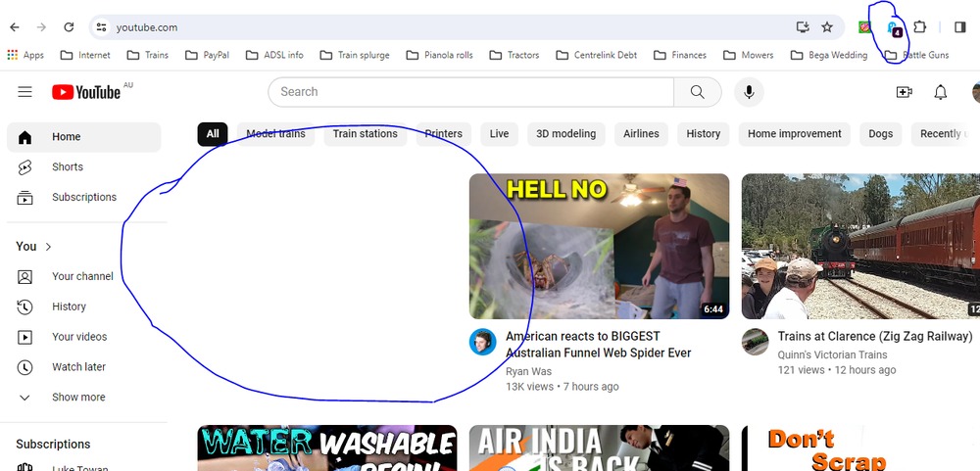The height and width of the screenshot is (471, 980).
Task: Open the Create video camera icon
Action: click(x=904, y=92)
